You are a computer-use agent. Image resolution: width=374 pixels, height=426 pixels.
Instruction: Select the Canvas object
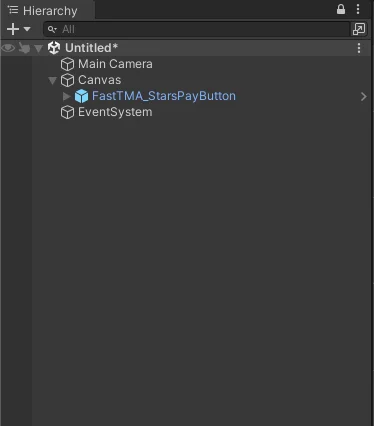(x=99, y=80)
